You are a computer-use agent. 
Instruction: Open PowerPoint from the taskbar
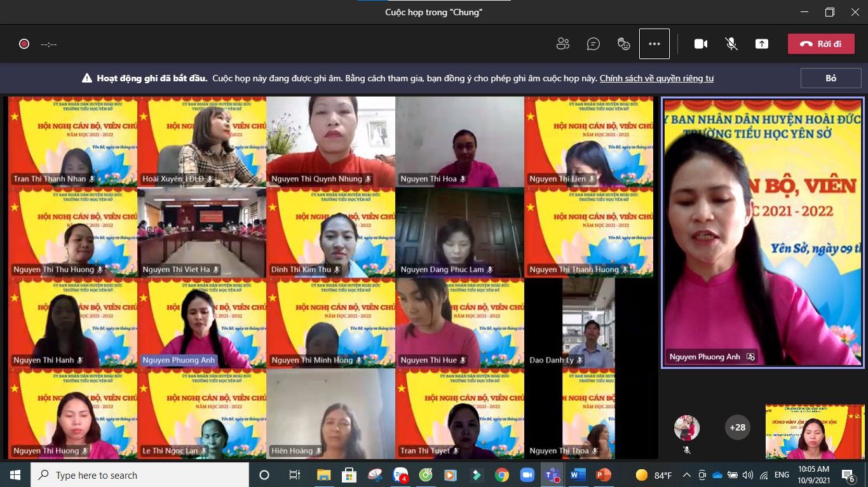603,475
